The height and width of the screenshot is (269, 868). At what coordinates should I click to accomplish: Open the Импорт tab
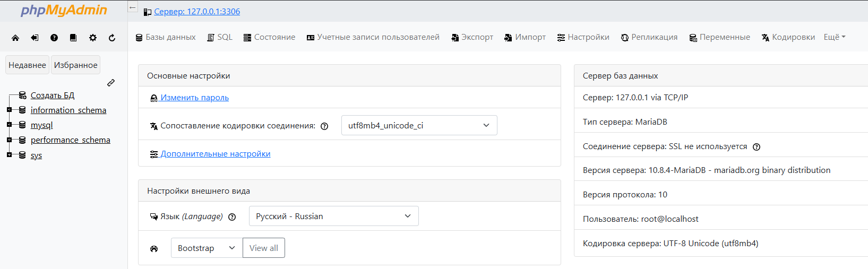click(x=525, y=37)
